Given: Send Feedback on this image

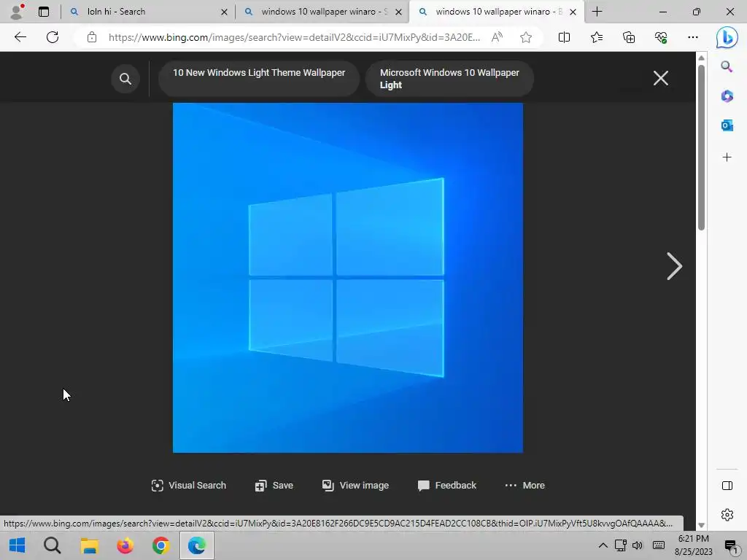Looking at the screenshot, I should (447, 485).
